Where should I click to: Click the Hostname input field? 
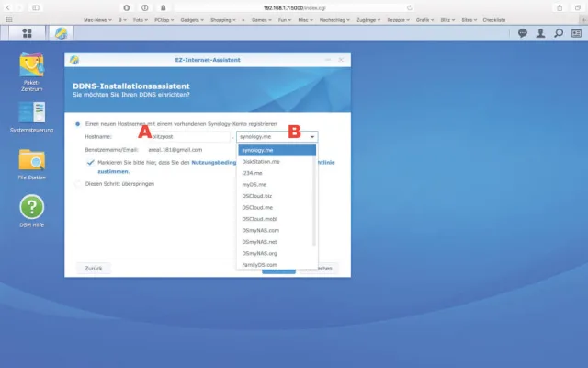point(189,137)
